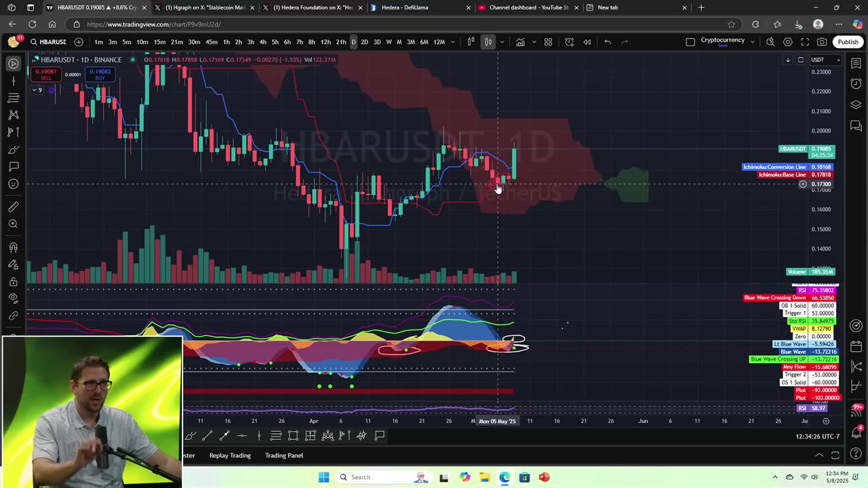Open USDT currency dropdown
The height and width of the screenshot is (488, 868).
[826, 60]
